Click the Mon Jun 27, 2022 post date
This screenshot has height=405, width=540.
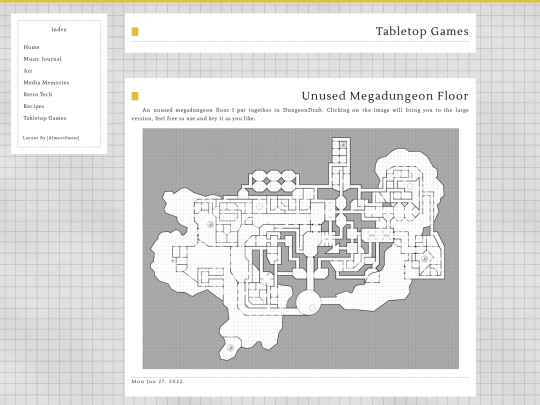tap(157, 381)
